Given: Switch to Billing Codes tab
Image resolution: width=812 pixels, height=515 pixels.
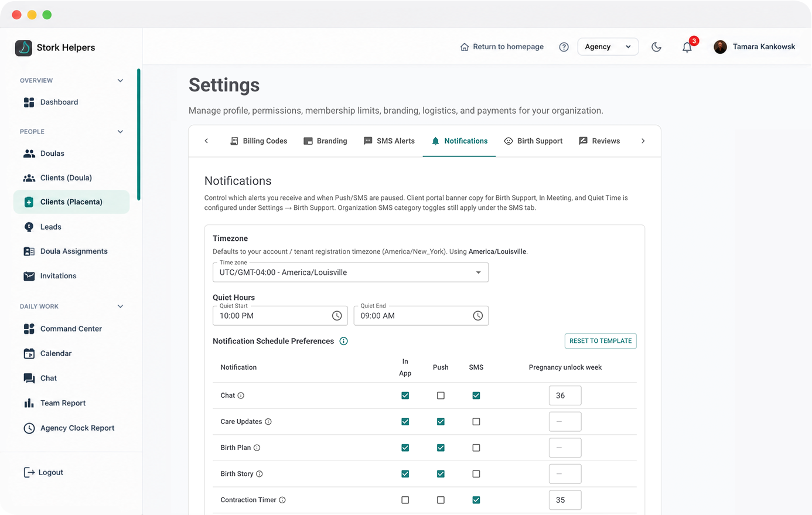Looking at the screenshot, I should click(258, 141).
